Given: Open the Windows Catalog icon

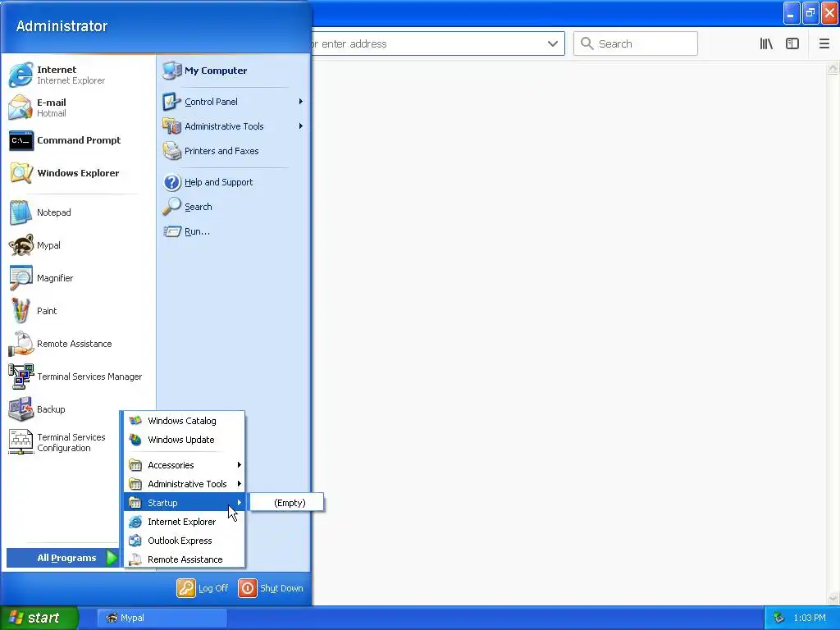Looking at the screenshot, I should click(x=135, y=421).
